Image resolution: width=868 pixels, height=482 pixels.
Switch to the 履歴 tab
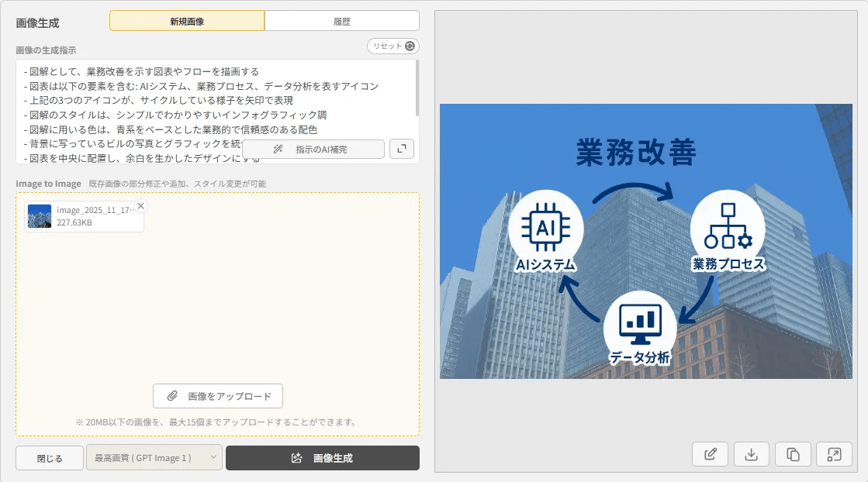point(342,21)
